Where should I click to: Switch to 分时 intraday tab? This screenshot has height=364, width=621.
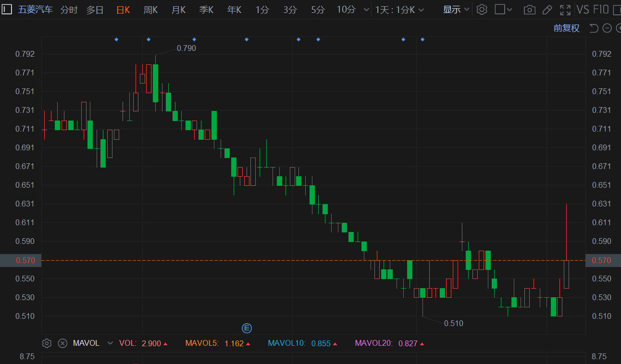pyautogui.click(x=69, y=10)
